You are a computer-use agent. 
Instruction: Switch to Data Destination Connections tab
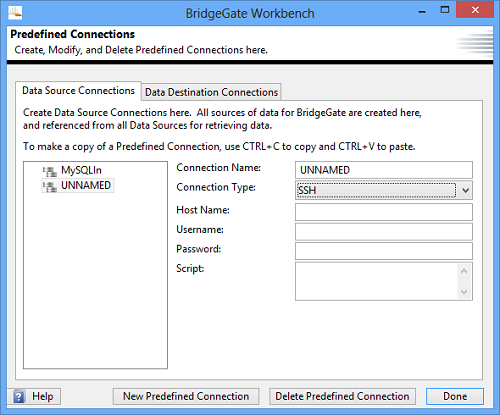[x=211, y=92]
